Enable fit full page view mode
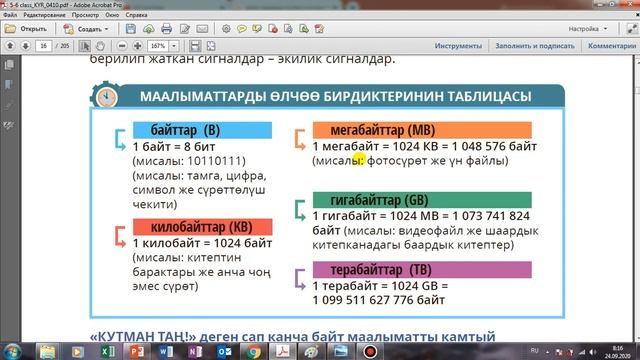Screen dimensions: 640x360 click(211, 46)
